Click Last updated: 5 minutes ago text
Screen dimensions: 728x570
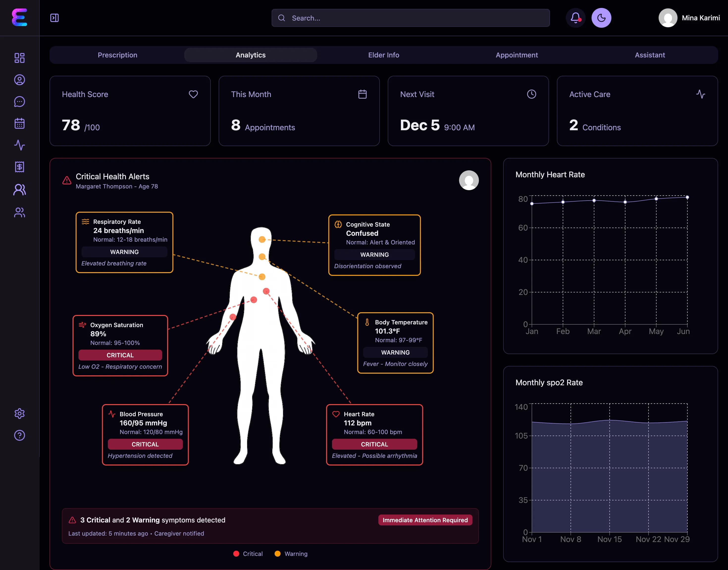pyautogui.click(x=108, y=533)
